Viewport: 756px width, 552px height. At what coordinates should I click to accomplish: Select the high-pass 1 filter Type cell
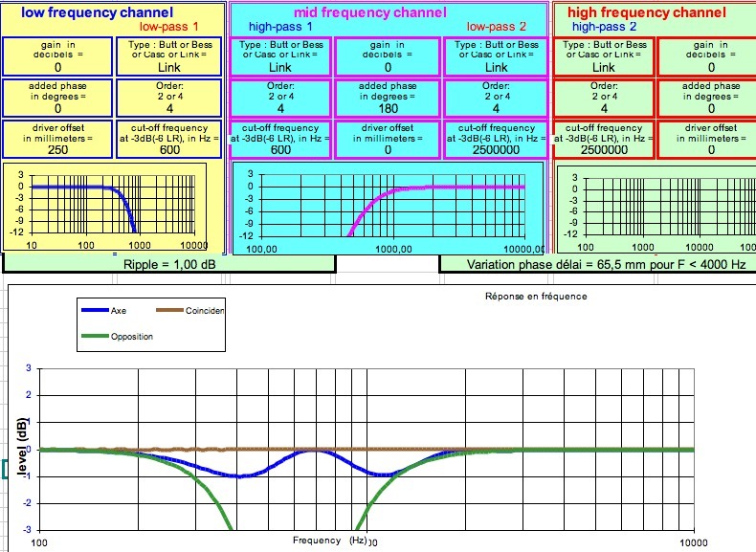click(280, 56)
